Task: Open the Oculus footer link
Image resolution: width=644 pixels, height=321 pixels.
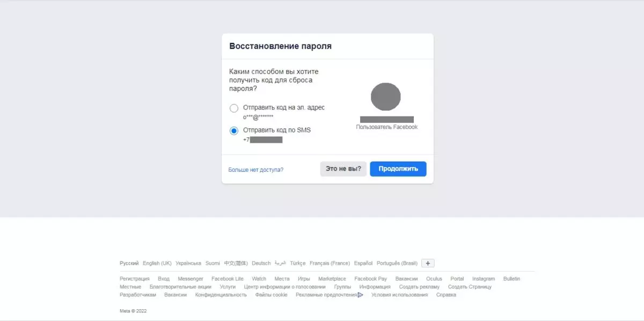Action: coord(434,279)
